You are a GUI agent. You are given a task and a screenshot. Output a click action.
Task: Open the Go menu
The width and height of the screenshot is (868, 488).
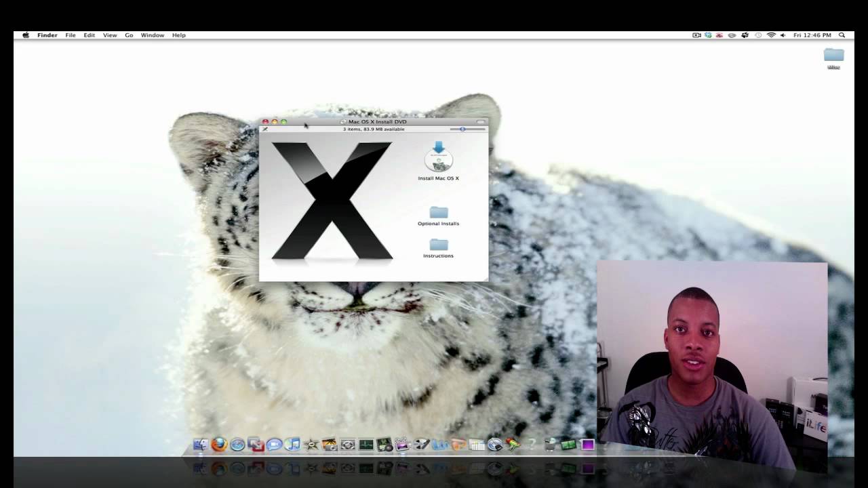click(x=129, y=35)
